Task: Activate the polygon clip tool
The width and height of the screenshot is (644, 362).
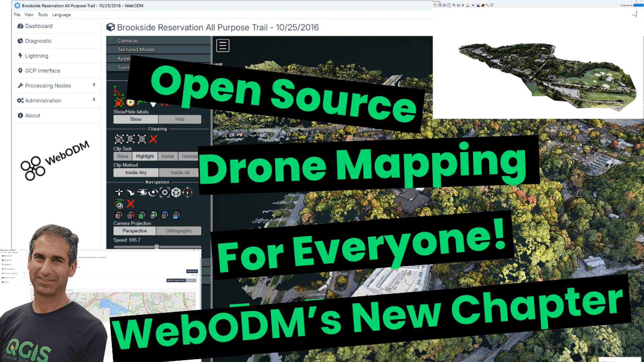Action: click(130, 139)
